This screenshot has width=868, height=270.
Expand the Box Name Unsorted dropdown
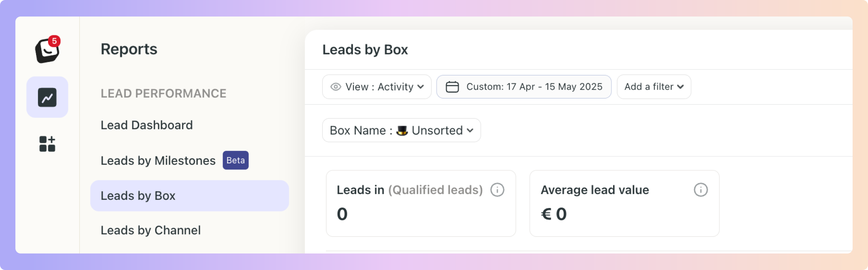pyautogui.click(x=401, y=130)
